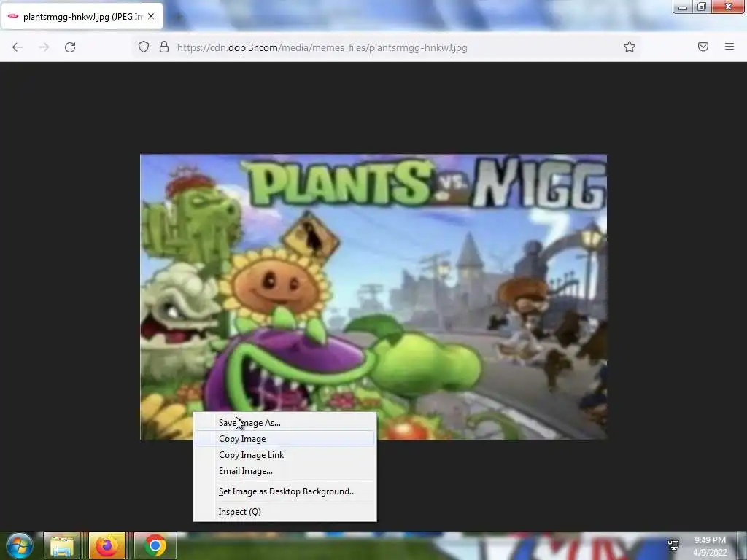This screenshot has height=560, width=747.
Task: Go back to the previous page
Action: point(18,47)
